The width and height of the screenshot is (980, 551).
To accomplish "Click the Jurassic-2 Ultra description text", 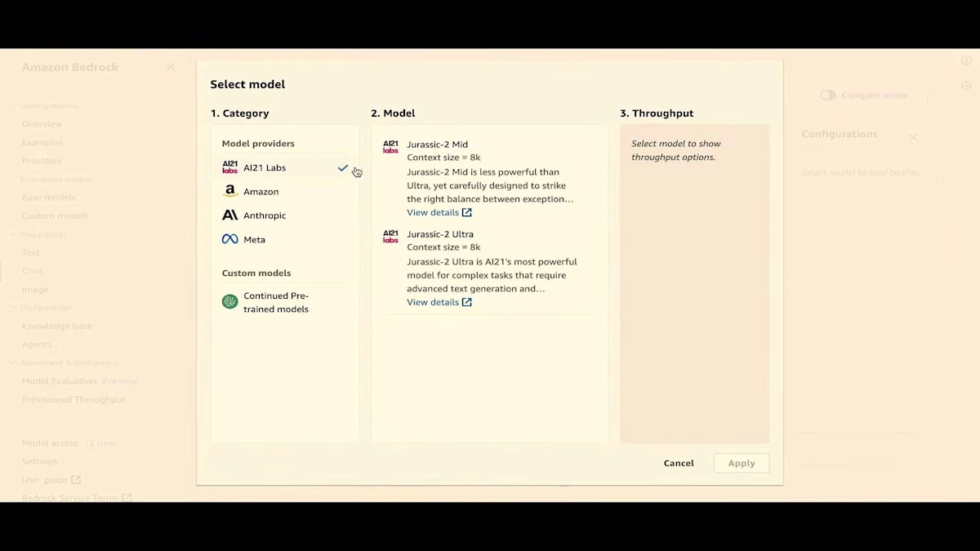I will pos(492,275).
